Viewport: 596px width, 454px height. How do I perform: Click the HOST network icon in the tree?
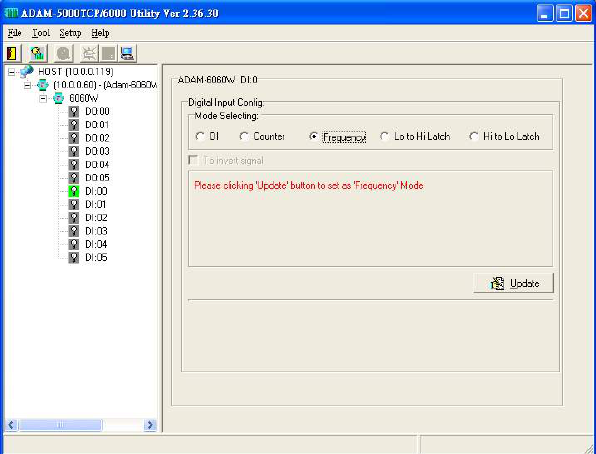coord(27,71)
